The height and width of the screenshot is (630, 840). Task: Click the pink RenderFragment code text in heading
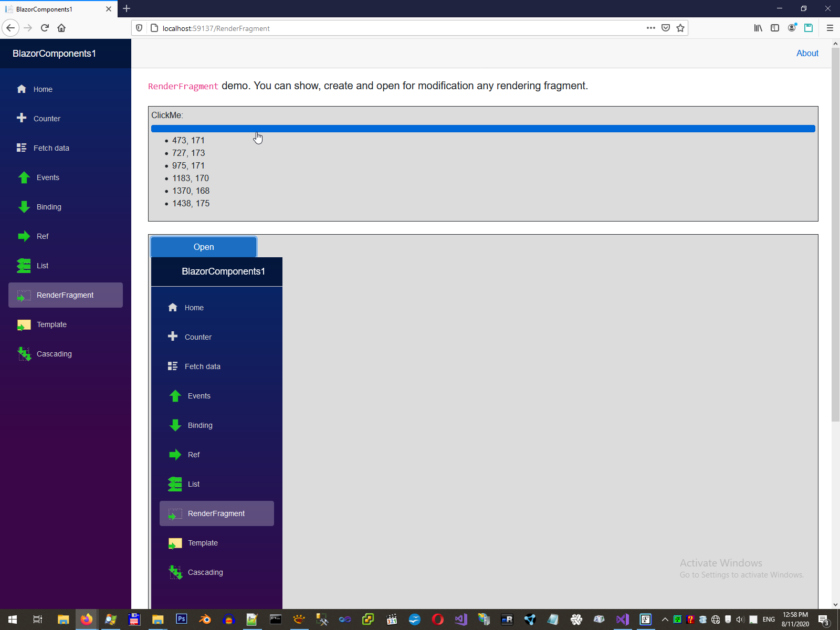tap(183, 86)
